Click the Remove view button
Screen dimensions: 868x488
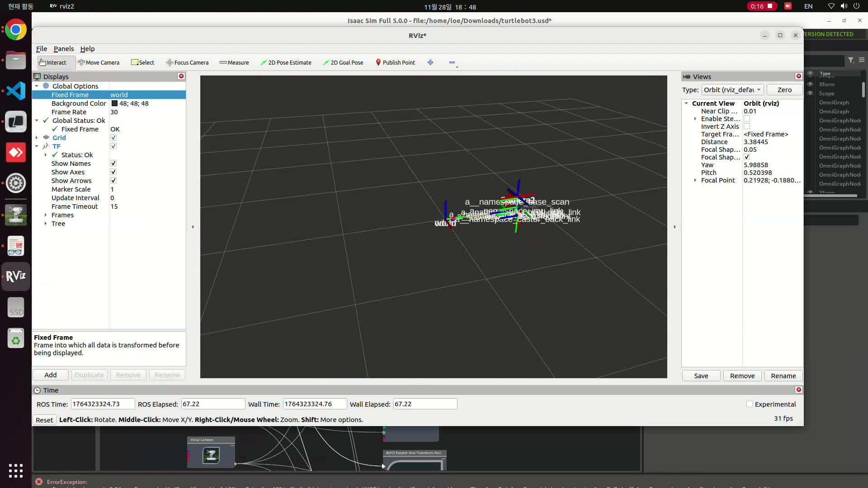[742, 376]
